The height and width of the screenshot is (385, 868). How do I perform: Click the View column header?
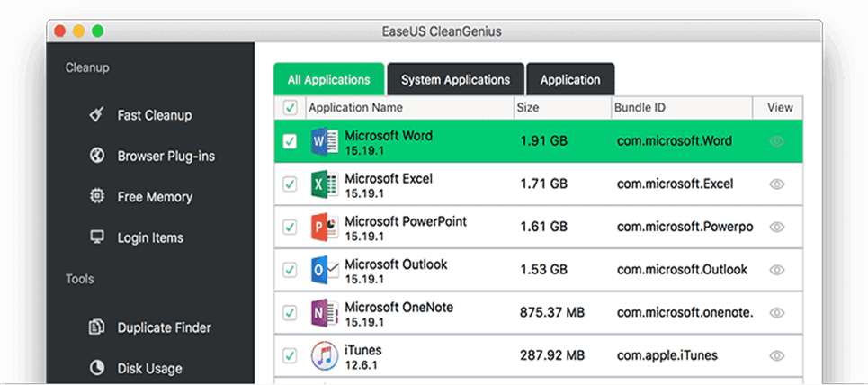[778, 107]
